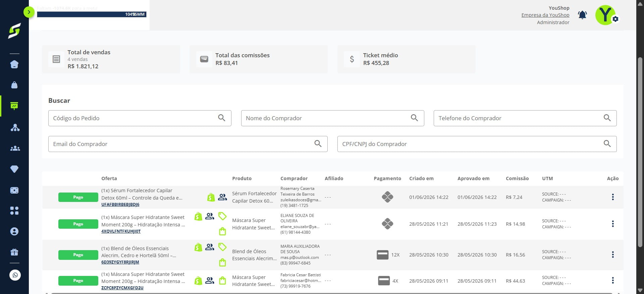This screenshot has height=294, width=644.
Task: Click bag icon in 4XQVLFNTFKUHJI0T row
Action: [222, 231]
